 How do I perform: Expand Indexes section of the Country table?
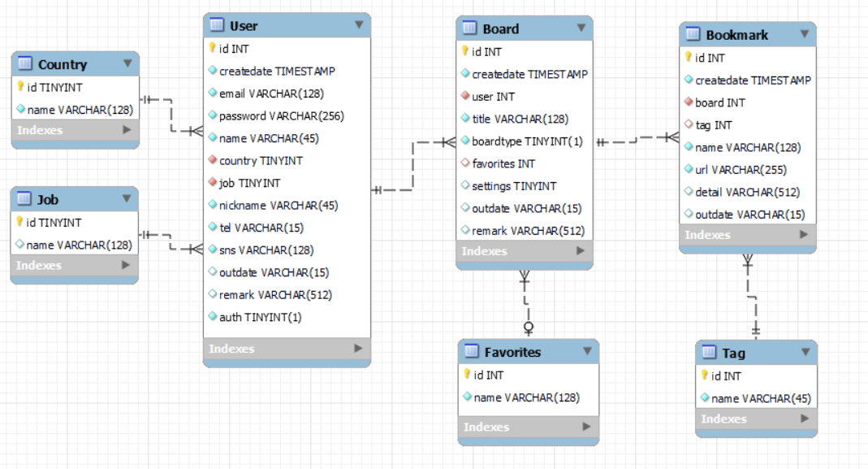127,130
